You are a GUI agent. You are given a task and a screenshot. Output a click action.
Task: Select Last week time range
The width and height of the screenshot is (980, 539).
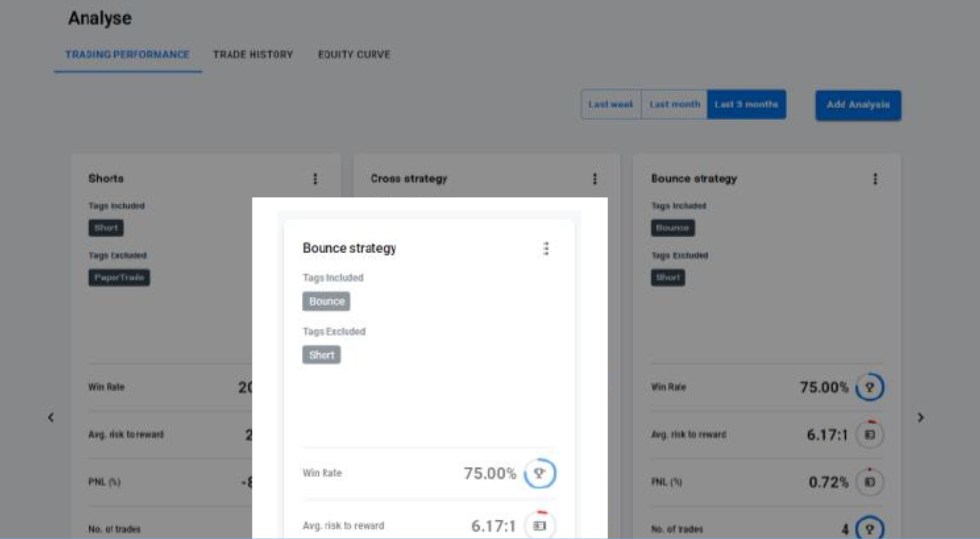611,104
